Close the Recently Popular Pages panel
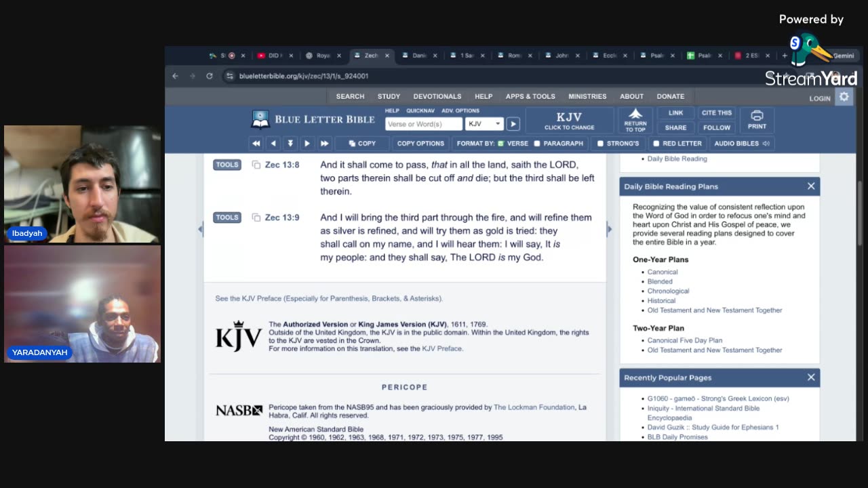 811,378
